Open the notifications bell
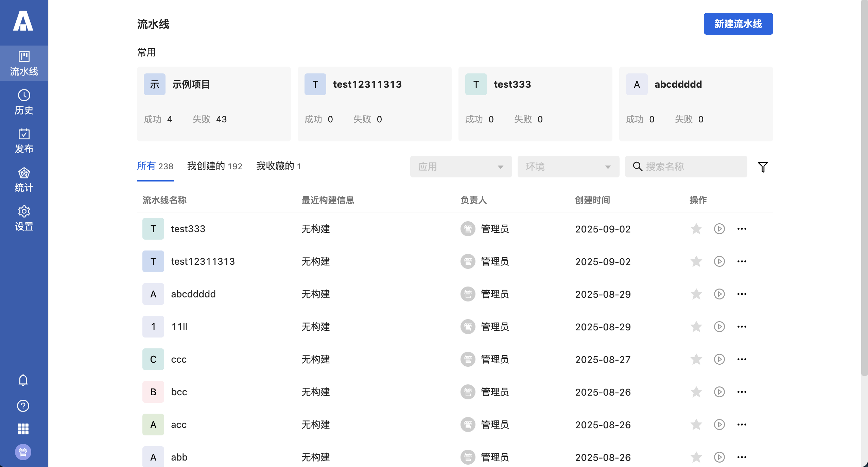The height and width of the screenshot is (467, 868). point(23,380)
